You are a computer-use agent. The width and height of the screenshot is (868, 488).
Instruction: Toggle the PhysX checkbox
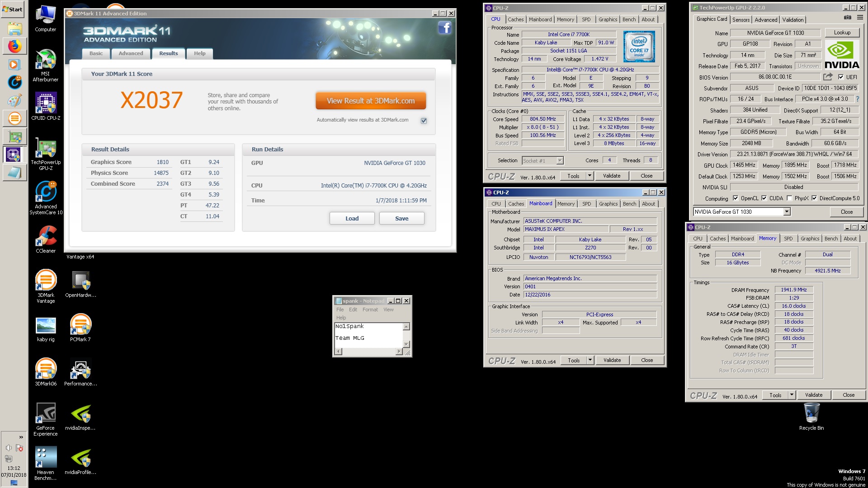pyautogui.click(x=789, y=198)
